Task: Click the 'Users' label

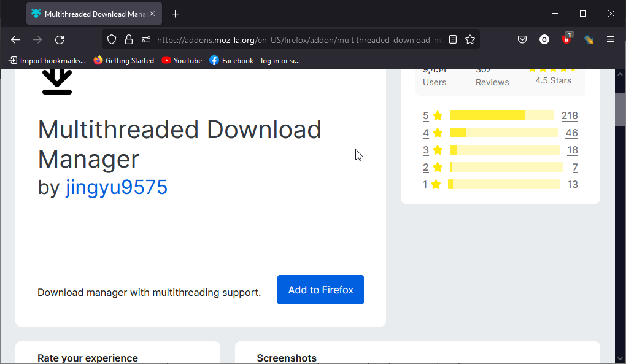Action: (435, 82)
